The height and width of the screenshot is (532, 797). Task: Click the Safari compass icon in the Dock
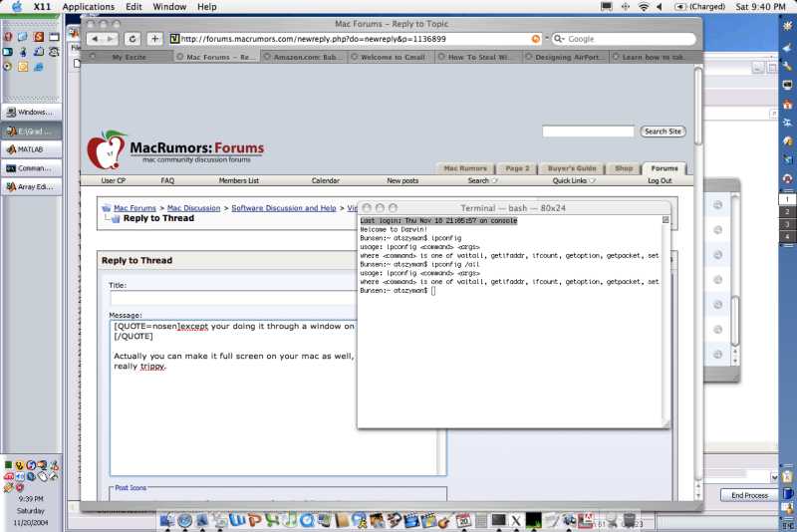pyautogui.click(x=184, y=520)
